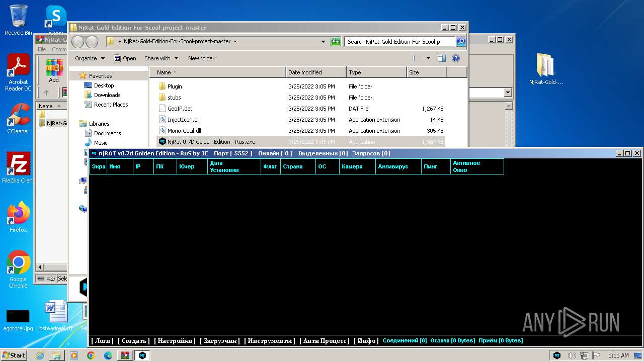Open Google Chrome desktop icon
The width and height of the screenshot is (644, 362).
18,269
